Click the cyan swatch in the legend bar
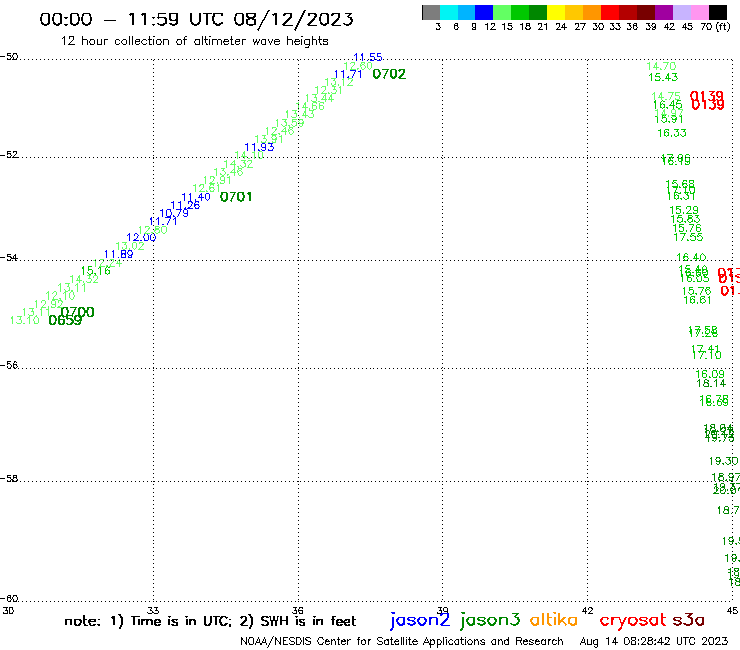The width and height of the screenshot is (740, 650). coord(449,12)
